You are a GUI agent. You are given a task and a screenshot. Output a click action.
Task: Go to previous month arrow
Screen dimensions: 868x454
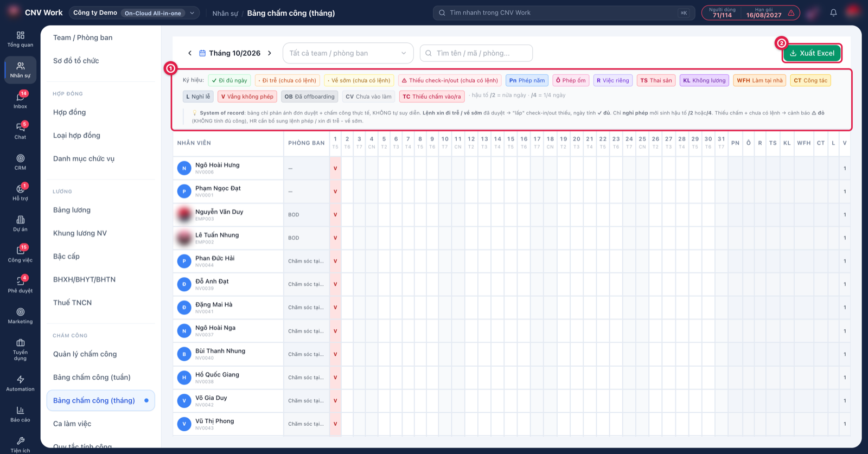pyautogui.click(x=190, y=53)
